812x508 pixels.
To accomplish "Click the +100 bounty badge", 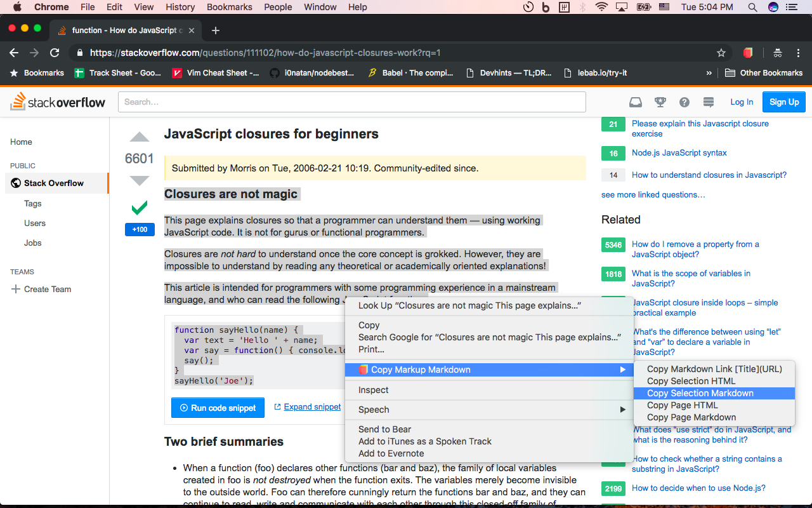I will [140, 229].
